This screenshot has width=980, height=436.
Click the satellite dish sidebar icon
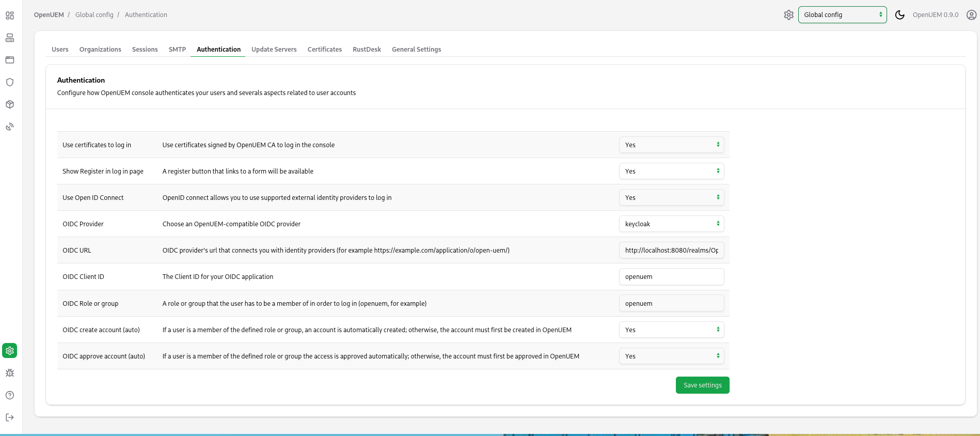pos(10,127)
